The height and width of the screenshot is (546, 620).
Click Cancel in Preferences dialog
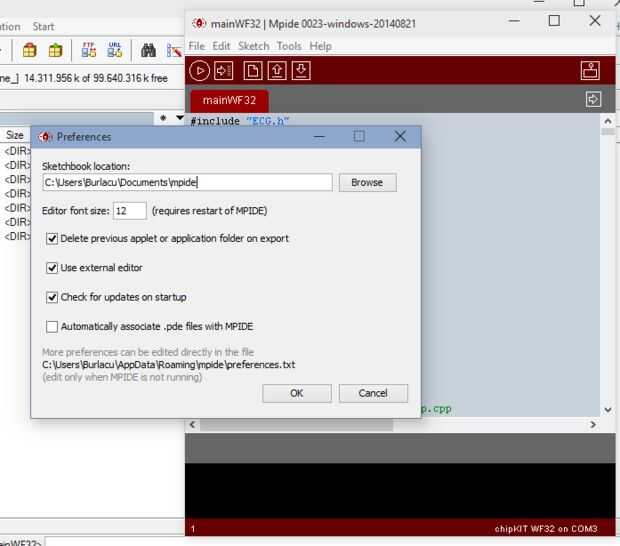[x=373, y=393]
